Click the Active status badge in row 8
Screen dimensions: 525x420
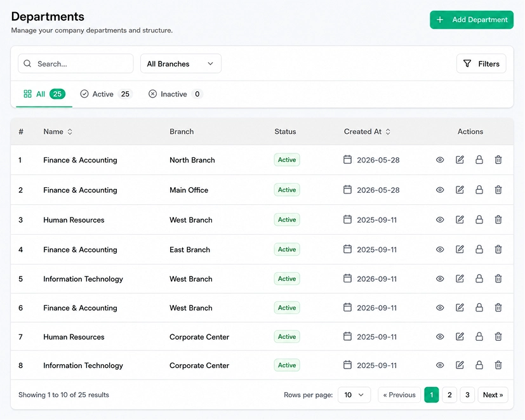(287, 365)
